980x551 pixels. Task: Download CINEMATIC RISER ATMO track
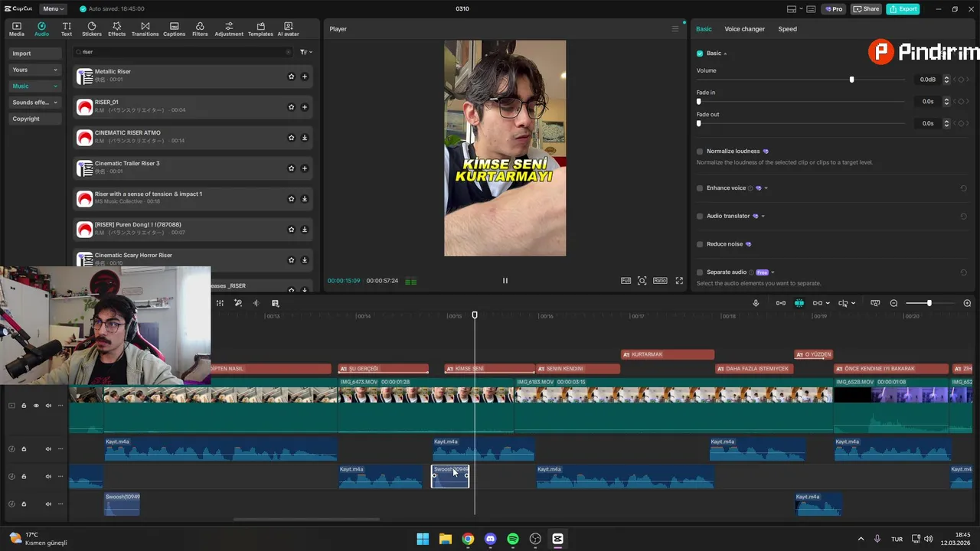[304, 138]
